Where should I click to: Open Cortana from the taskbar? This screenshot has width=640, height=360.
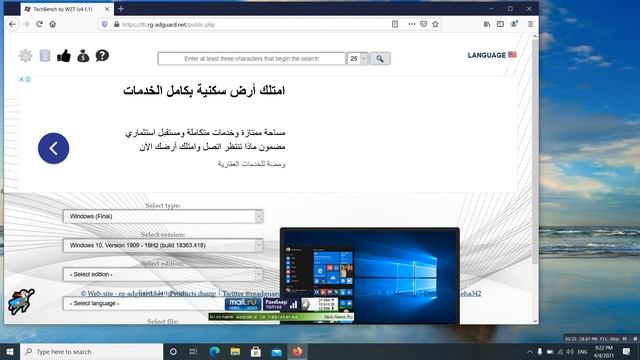(x=173, y=351)
